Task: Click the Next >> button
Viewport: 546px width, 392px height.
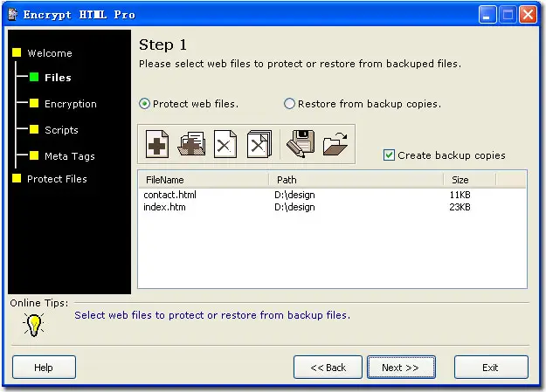Action: coord(401,368)
